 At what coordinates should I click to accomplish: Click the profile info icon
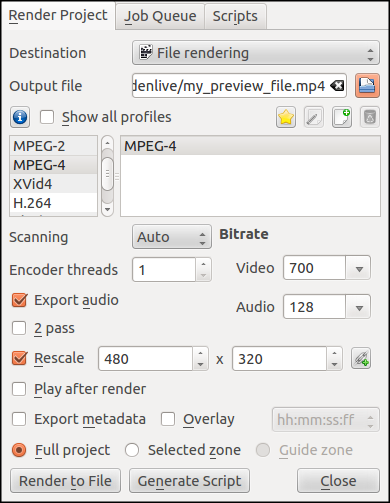(x=20, y=117)
